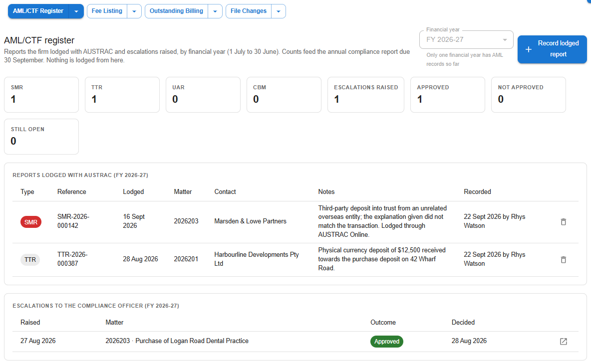Click matter number 2026201
This screenshot has width=591, height=364.
[x=186, y=259]
